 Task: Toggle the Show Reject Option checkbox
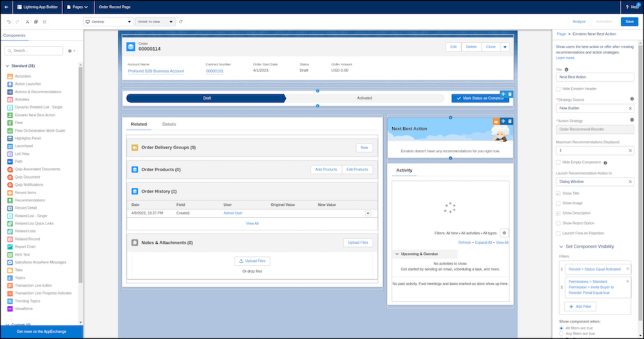[558, 223]
